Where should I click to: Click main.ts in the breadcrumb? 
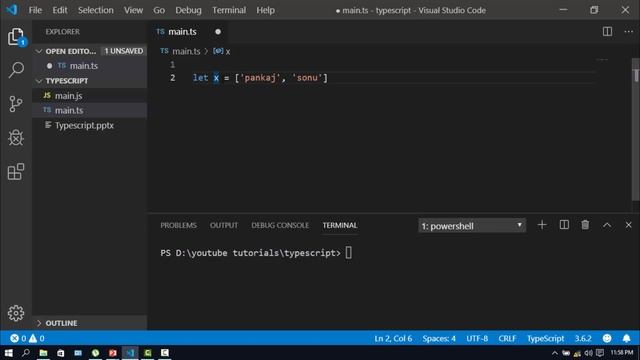[x=186, y=51]
